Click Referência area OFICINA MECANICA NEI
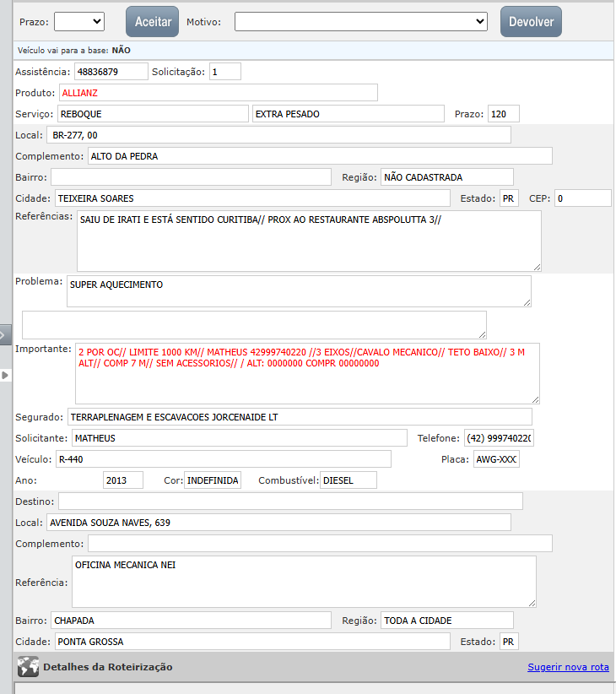The width and height of the screenshot is (616, 694). click(304, 582)
